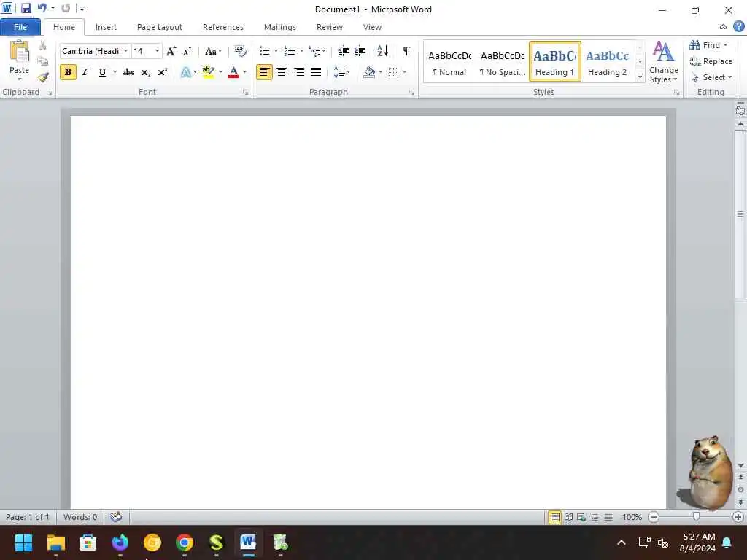747x560 pixels.
Task: Switch to the Review tab
Action: [330, 27]
